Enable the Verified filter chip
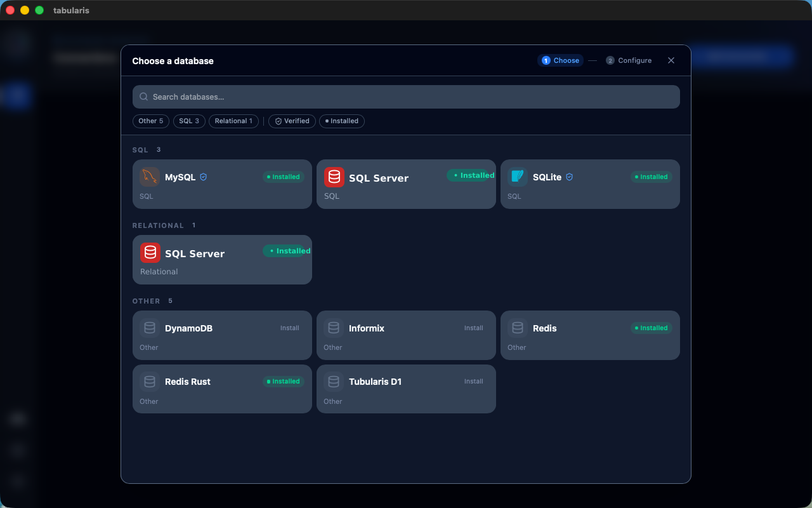This screenshot has height=508, width=812. (292, 121)
